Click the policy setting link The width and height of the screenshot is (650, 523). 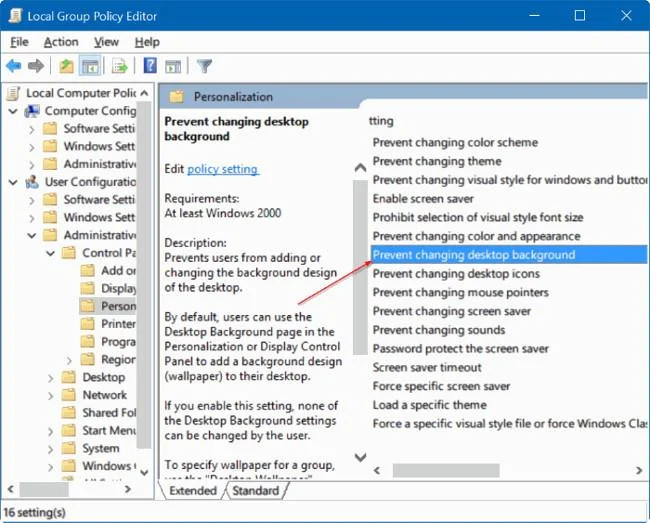coord(223,169)
